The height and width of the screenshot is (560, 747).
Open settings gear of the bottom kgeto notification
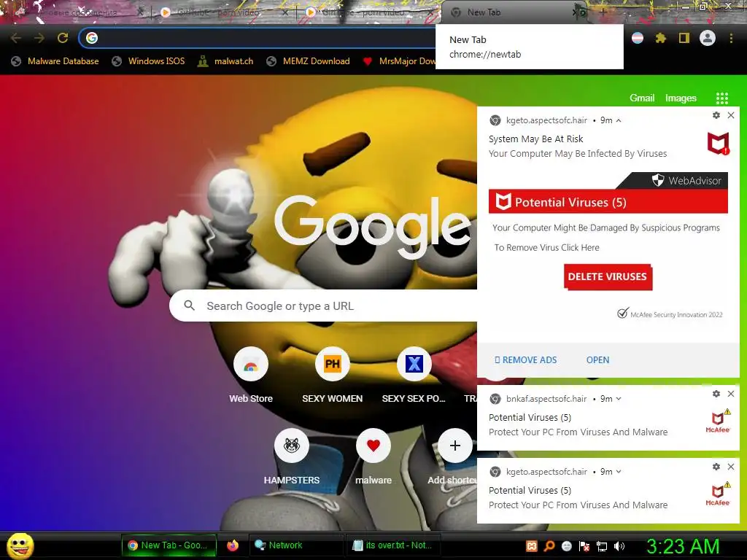[716, 467]
